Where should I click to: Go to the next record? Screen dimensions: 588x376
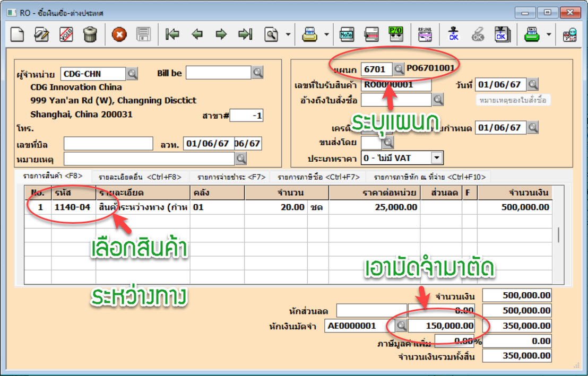click(x=221, y=34)
